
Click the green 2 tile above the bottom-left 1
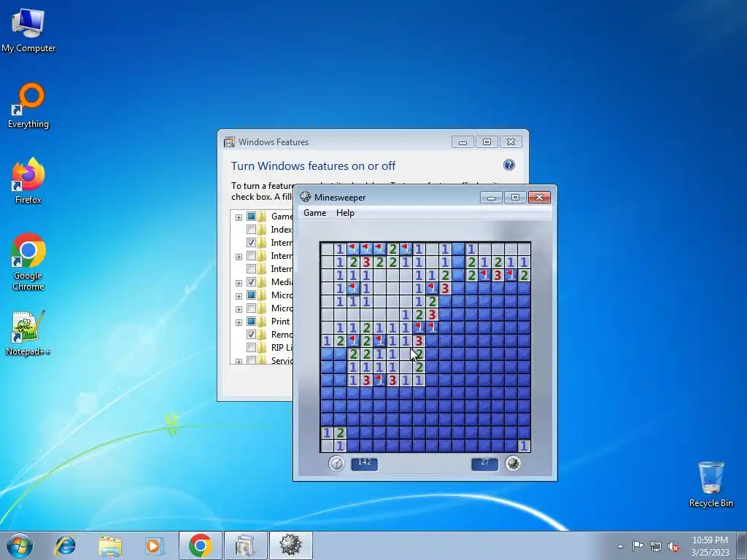[x=340, y=432]
